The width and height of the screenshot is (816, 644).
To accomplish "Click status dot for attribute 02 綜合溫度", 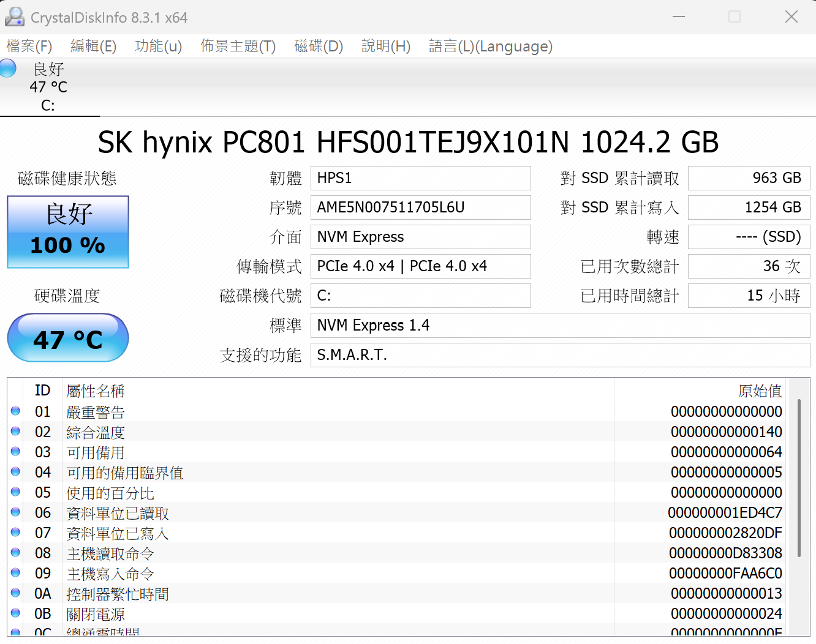I will coord(16,432).
